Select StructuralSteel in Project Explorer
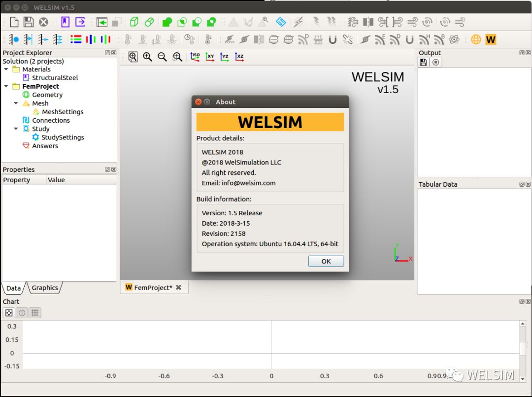Image resolution: width=532 pixels, height=397 pixels. [x=55, y=78]
